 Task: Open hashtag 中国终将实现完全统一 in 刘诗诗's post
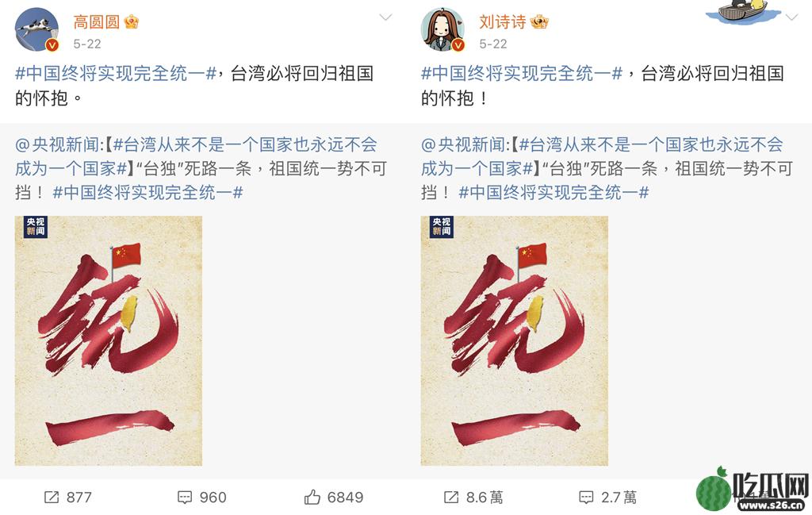[522, 74]
